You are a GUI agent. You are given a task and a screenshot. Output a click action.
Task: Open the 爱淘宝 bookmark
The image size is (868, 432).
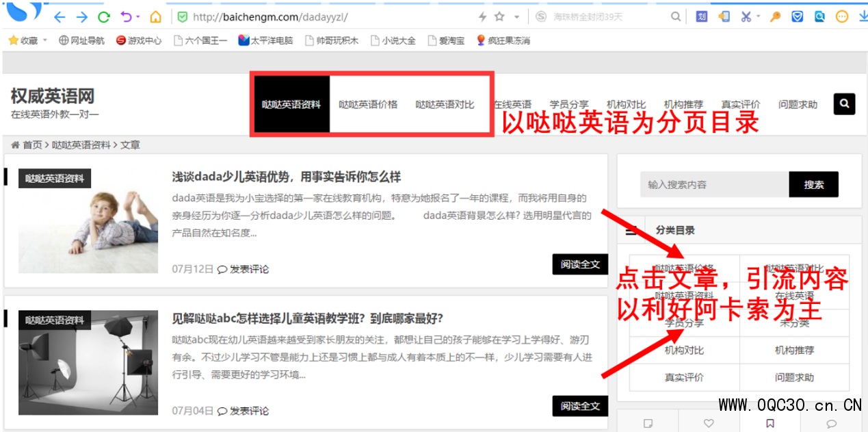446,40
